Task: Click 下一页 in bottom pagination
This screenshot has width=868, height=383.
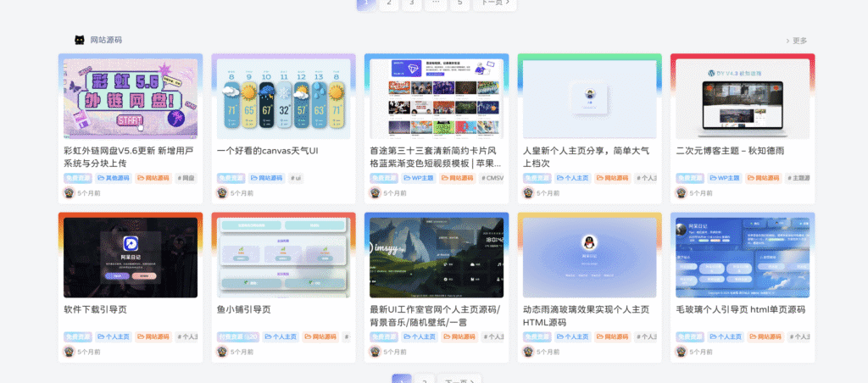Action: tap(459, 379)
